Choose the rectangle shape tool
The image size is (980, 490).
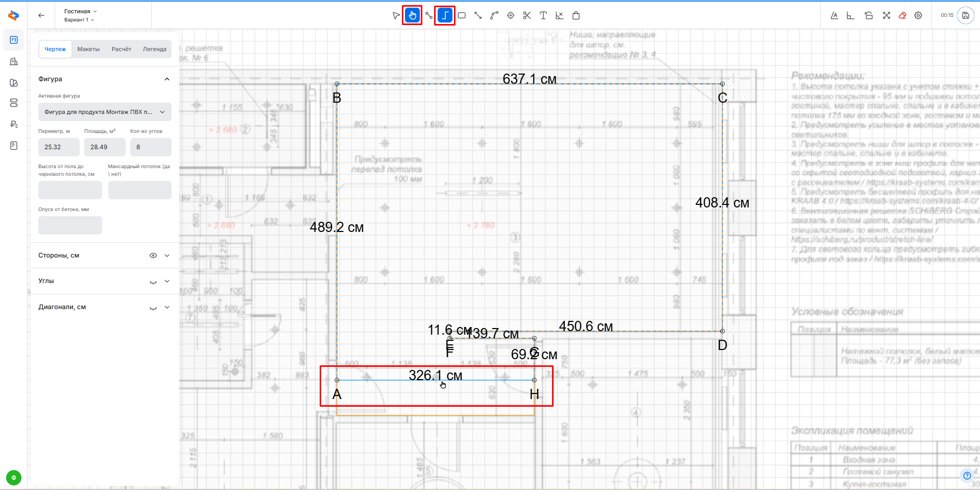tap(462, 15)
